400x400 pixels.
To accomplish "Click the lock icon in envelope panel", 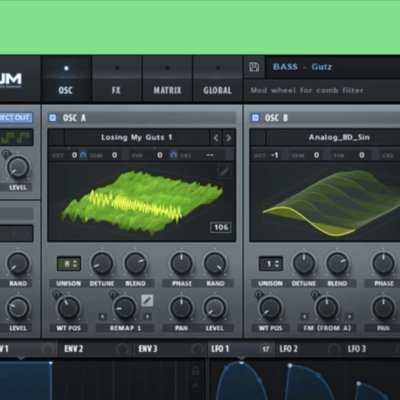I will [x=196, y=370].
